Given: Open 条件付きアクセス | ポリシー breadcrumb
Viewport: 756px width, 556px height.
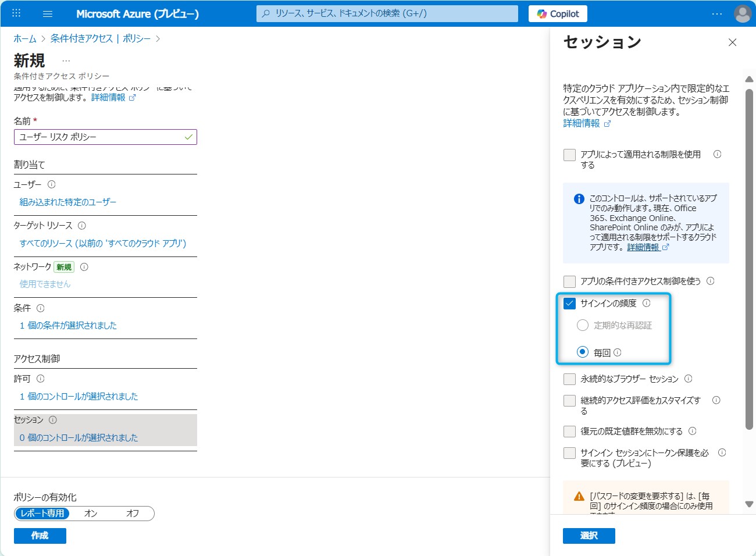Looking at the screenshot, I should pyautogui.click(x=101, y=38).
